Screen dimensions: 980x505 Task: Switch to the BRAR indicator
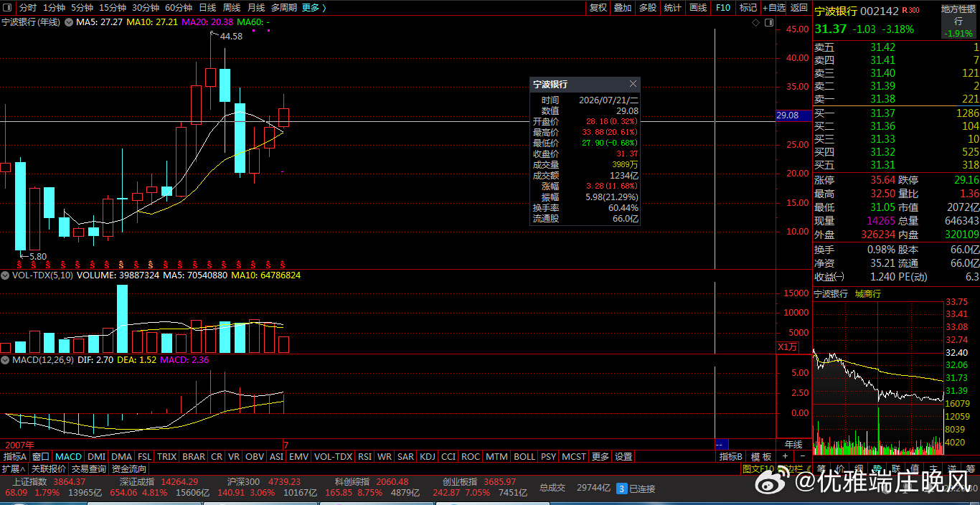[x=194, y=456]
